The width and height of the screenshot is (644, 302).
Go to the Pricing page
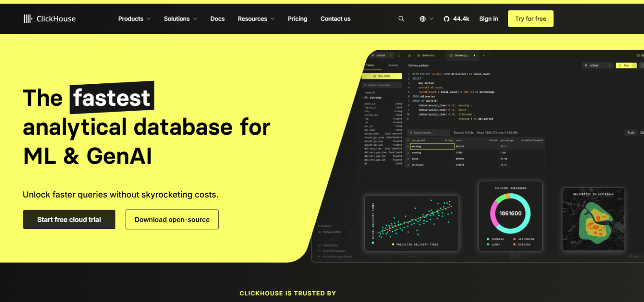tap(297, 18)
